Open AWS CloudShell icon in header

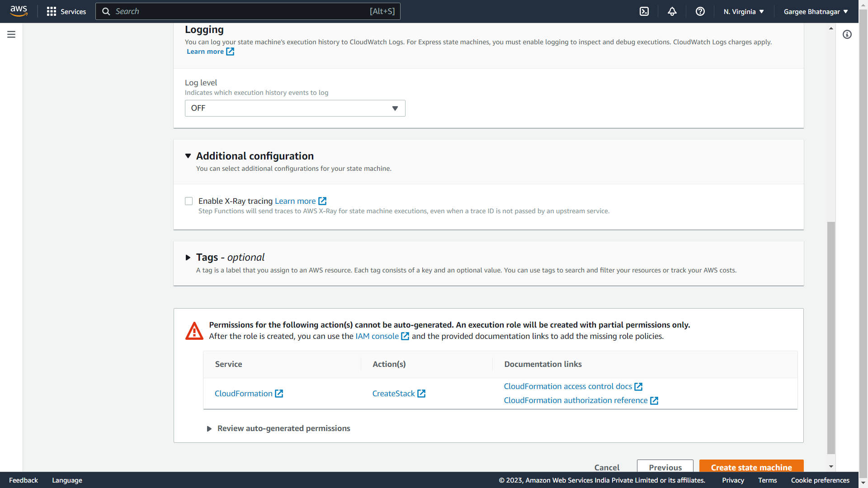pos(644,11)
